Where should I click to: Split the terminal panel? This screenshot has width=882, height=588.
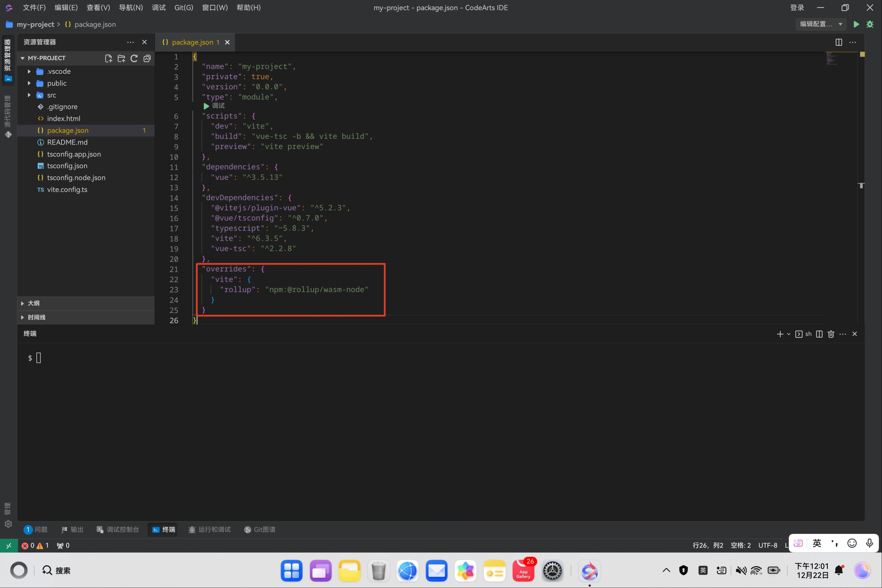819,334
